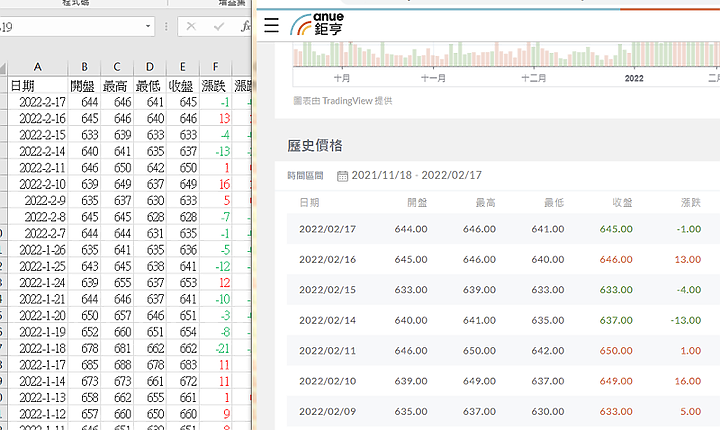Click the 十一月 label on the chart axis
The height and width of the screenshot is (430, 720).
433,78
